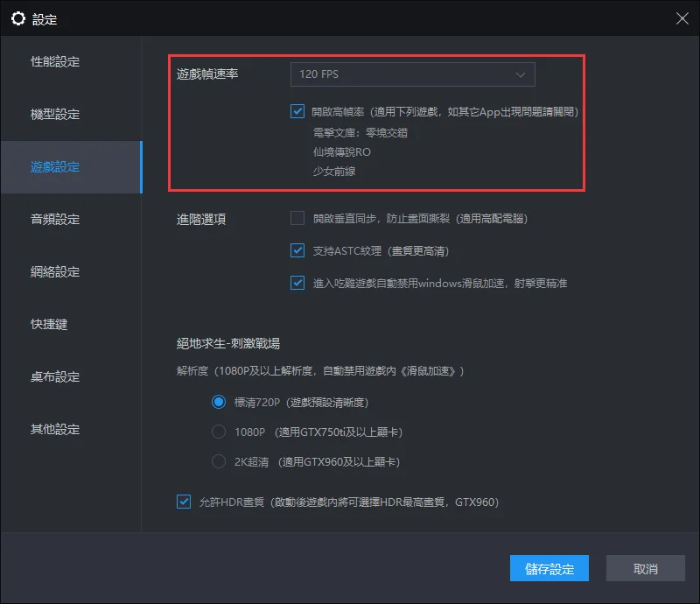Close the 設定 dialog with the X
The image size is (700, 604).
pyautogui.click(x=682, y=18)
